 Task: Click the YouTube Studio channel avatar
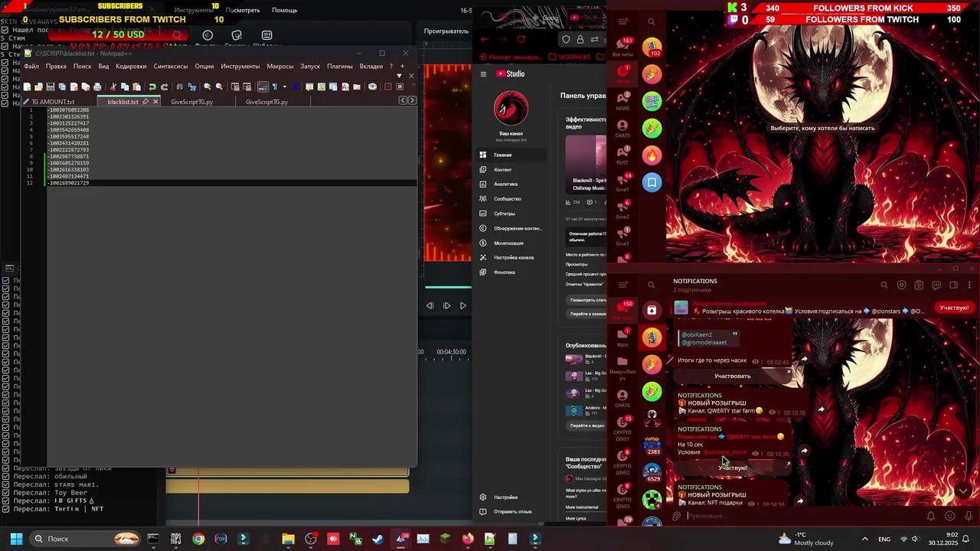pyautogui.click(x=511, y=109)
